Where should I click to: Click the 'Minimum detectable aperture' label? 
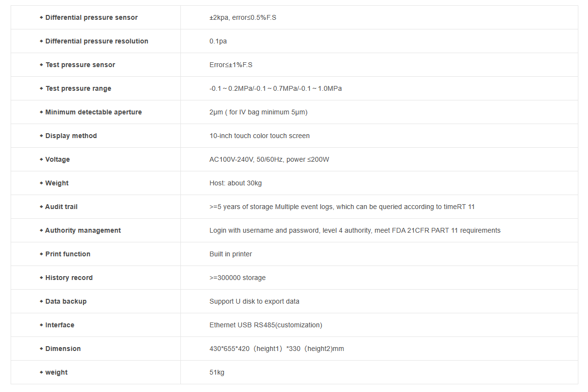(94, 112)
